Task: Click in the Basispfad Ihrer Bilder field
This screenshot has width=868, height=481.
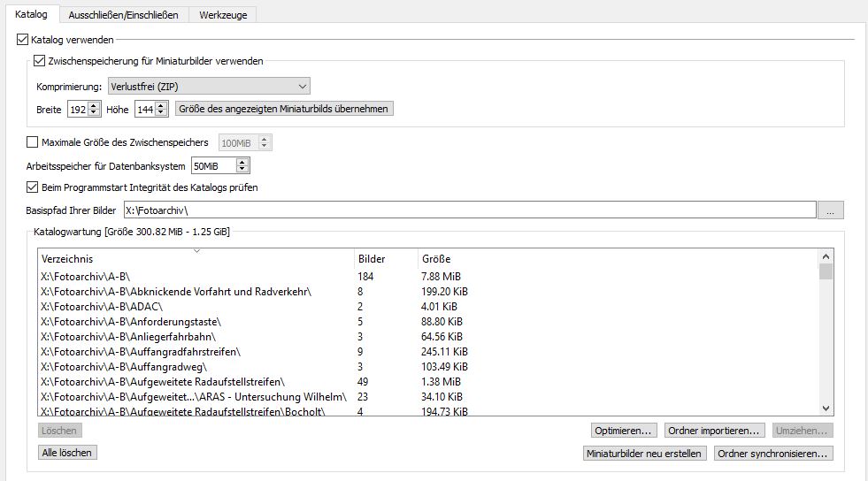Action: 469,210
